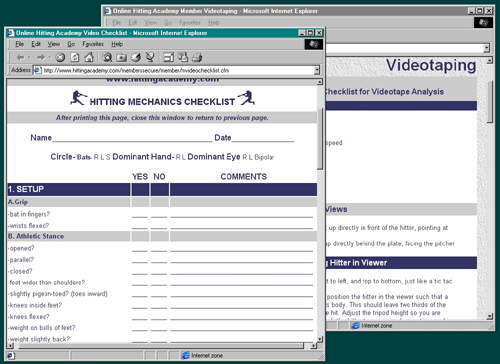
Task: Expand the Address bar dropdown in checklist window
Action: pos(317,70)
